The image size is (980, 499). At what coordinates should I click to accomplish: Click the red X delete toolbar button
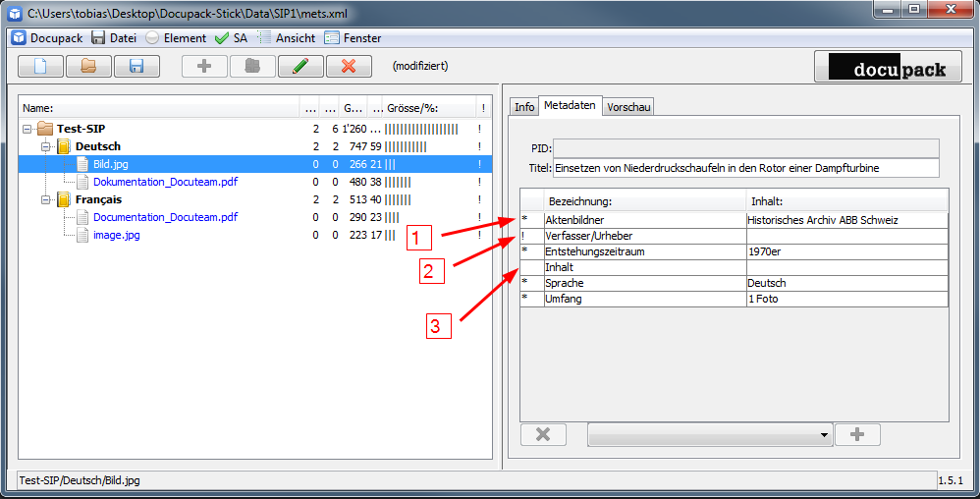click(349, 67)
